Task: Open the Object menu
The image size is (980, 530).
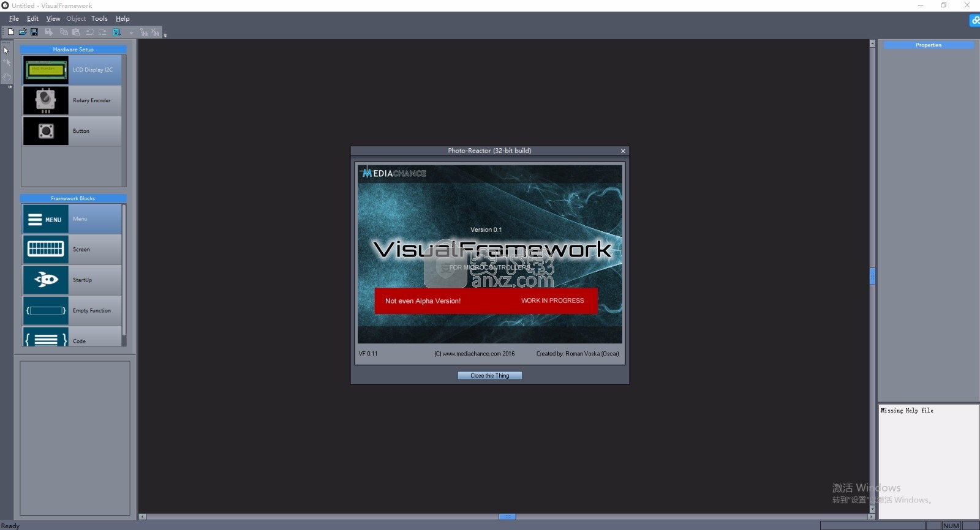Action: tap(76, 18)
